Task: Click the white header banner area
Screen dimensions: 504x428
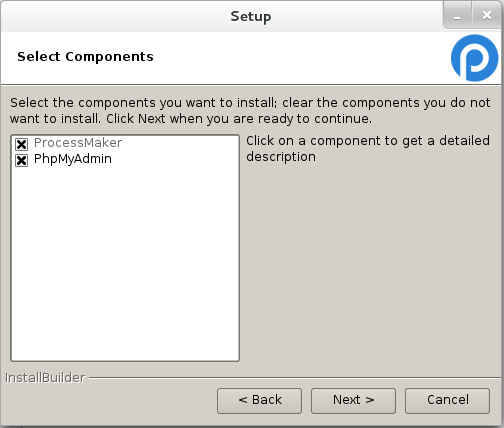Action: [x=225, y=58]
